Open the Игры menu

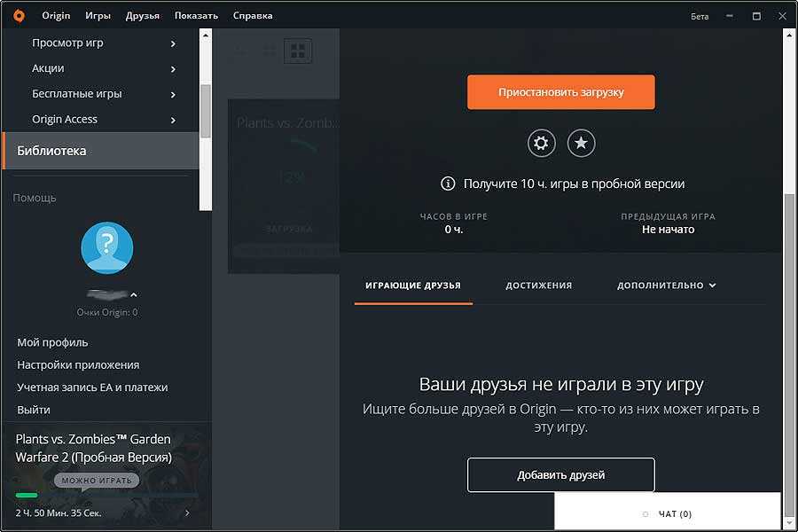tap(98, 16)
